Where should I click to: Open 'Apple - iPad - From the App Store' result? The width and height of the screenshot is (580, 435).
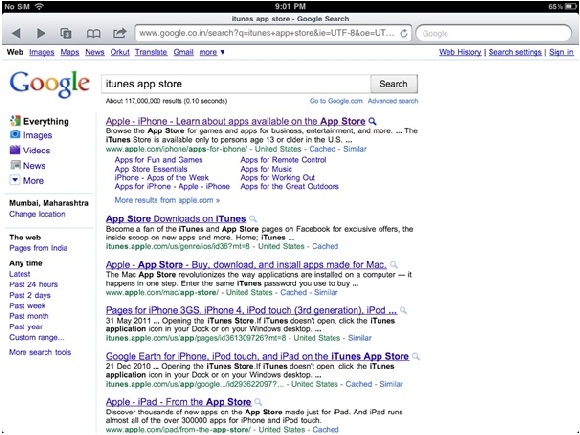pos(178,402)
